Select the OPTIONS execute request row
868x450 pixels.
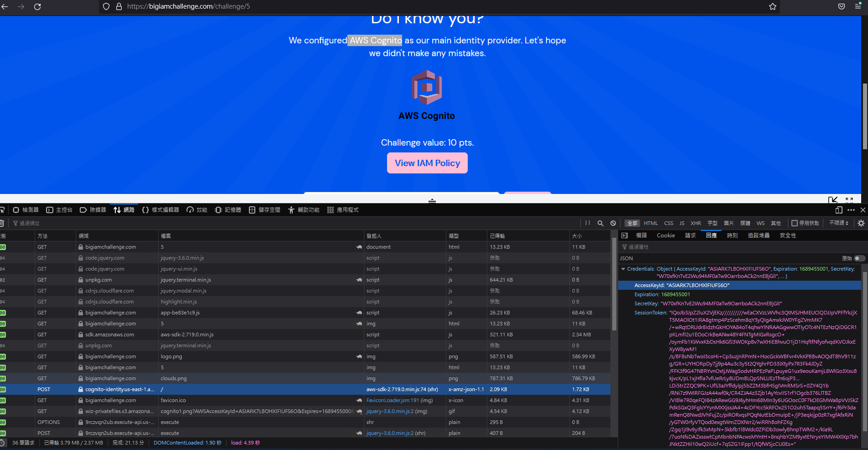click(305, 422)
